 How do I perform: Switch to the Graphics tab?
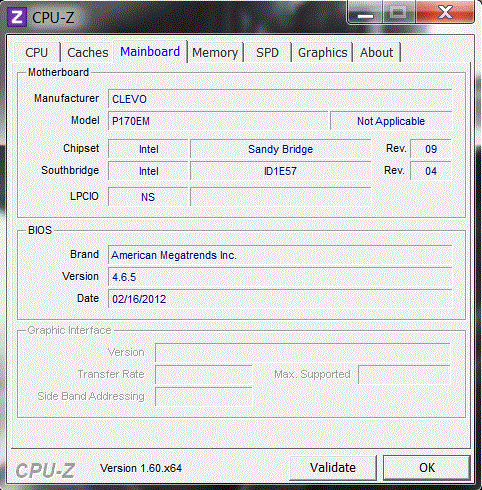(x=322, y=52)
